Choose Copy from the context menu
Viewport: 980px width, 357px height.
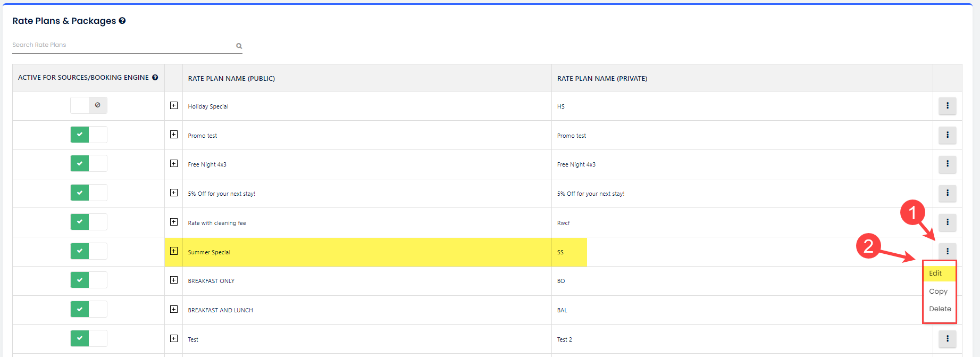pos(938,292)
